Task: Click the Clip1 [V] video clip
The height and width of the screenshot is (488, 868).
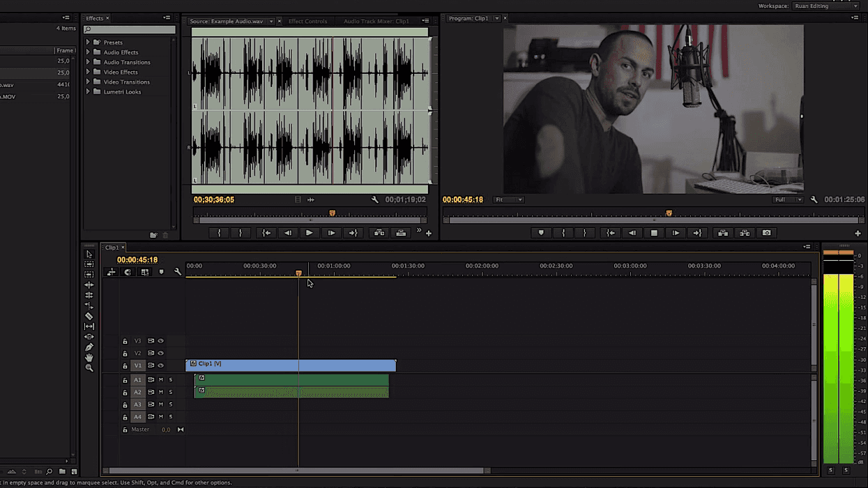Action: click(x=291, y=365)
